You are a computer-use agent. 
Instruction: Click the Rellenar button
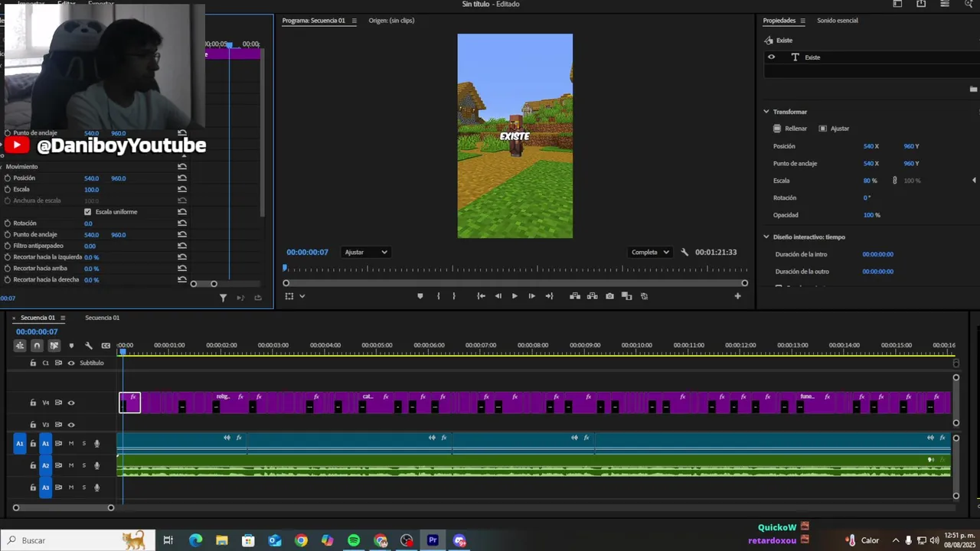pos(789,129)
